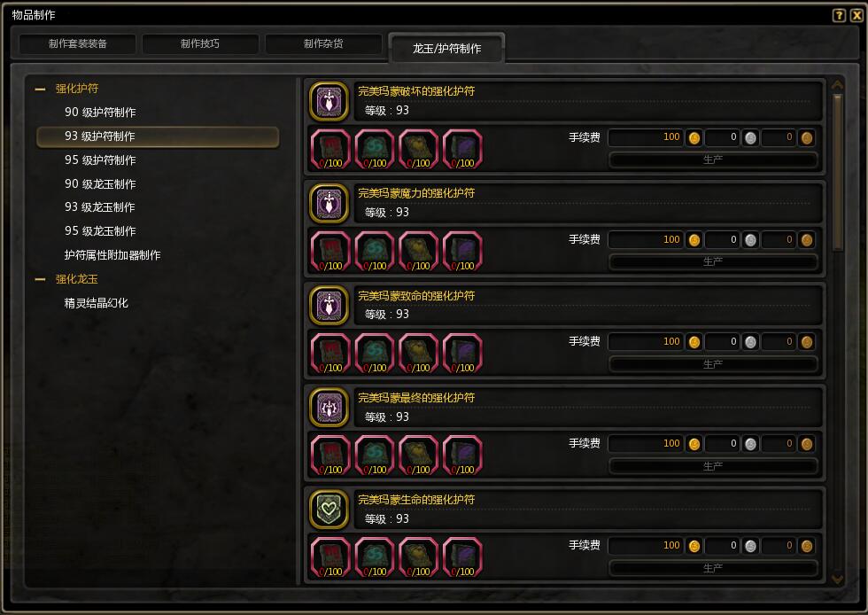The height and width of the screenshot is (615, 868).
Task: Collapse the 强化龙玉 tree section
Action: 40,279
